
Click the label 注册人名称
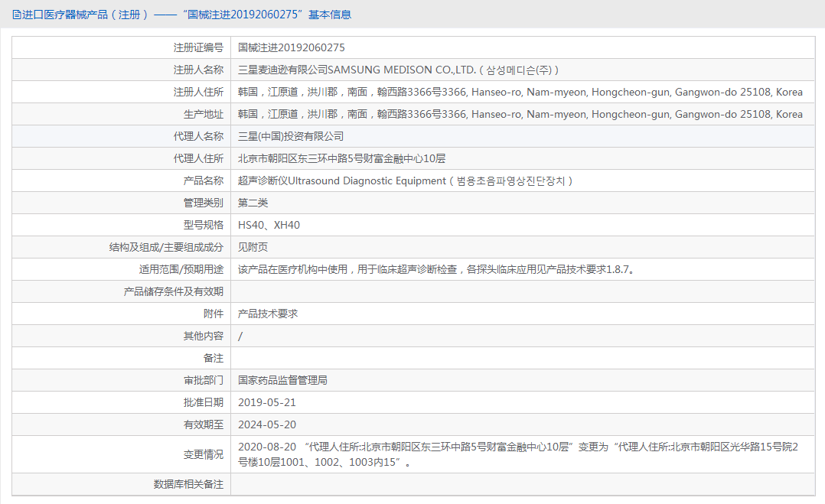[x=198, y=70]
